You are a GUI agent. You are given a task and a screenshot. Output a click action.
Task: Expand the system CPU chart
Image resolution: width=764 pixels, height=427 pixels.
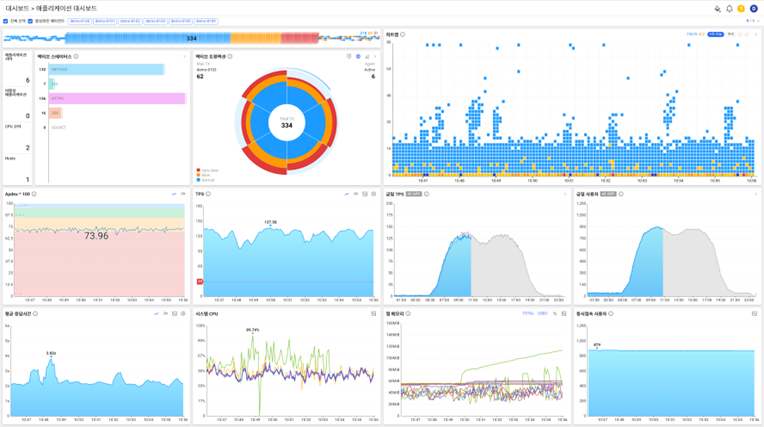374,314
